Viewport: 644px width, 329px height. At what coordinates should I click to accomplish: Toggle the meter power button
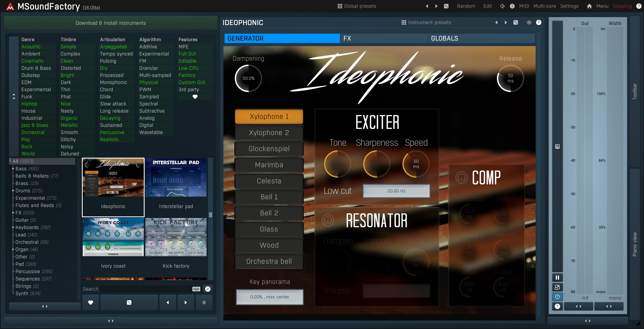point(557,297)
